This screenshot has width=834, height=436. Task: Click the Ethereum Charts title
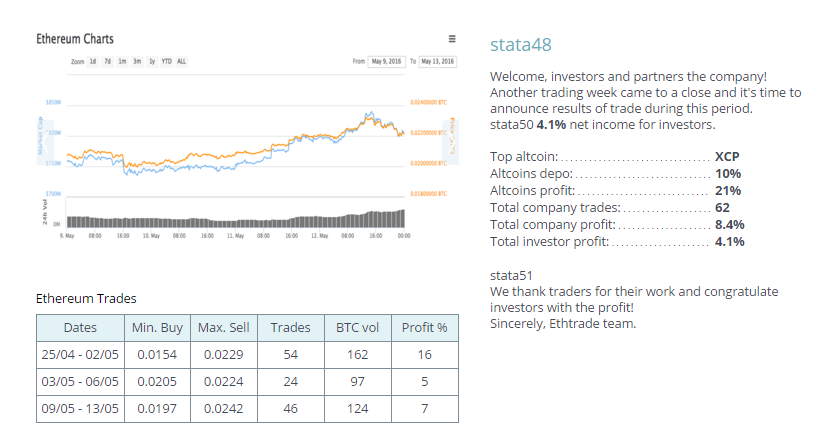75,39
